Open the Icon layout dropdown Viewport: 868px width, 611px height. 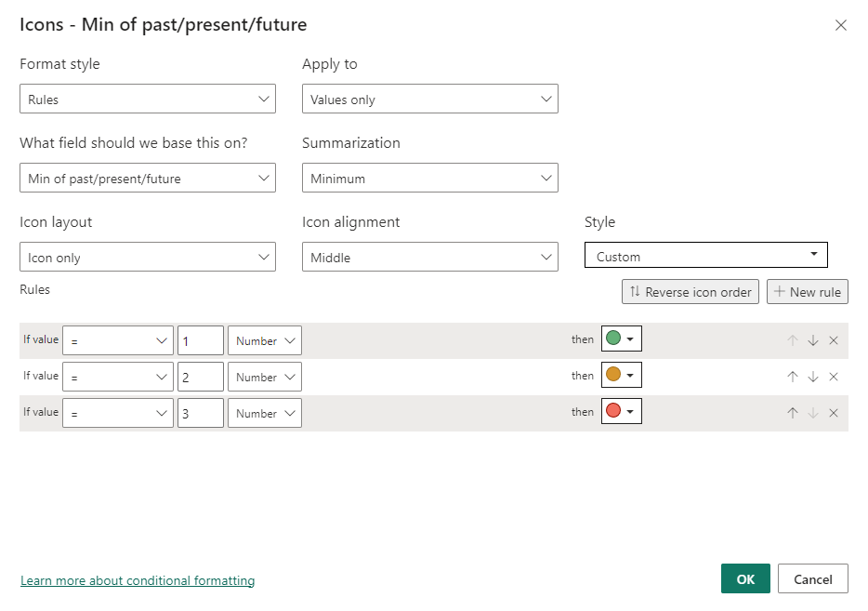[147, 257]
